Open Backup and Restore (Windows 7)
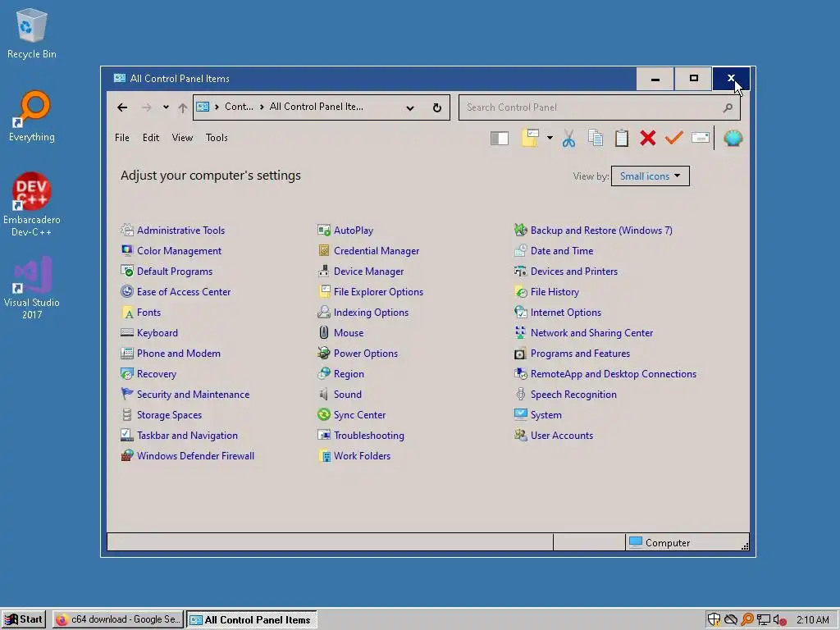 click(601, 231)
